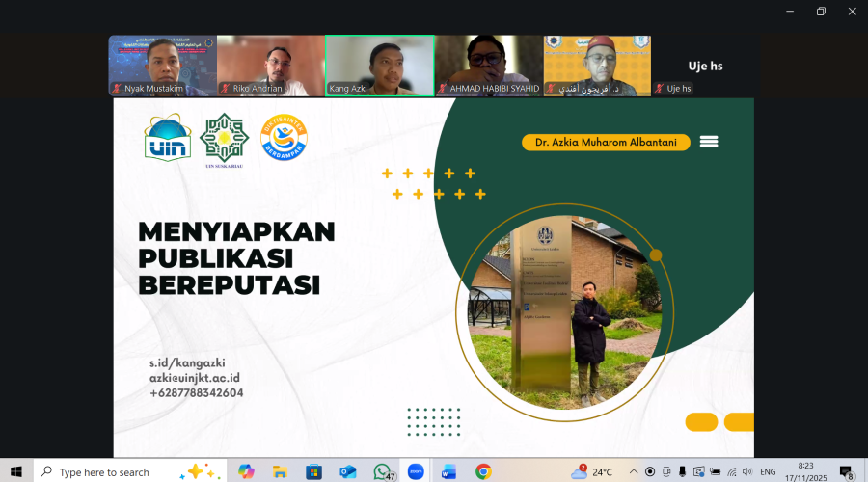Launch Google Chrome from taskbar

[483, 471]
